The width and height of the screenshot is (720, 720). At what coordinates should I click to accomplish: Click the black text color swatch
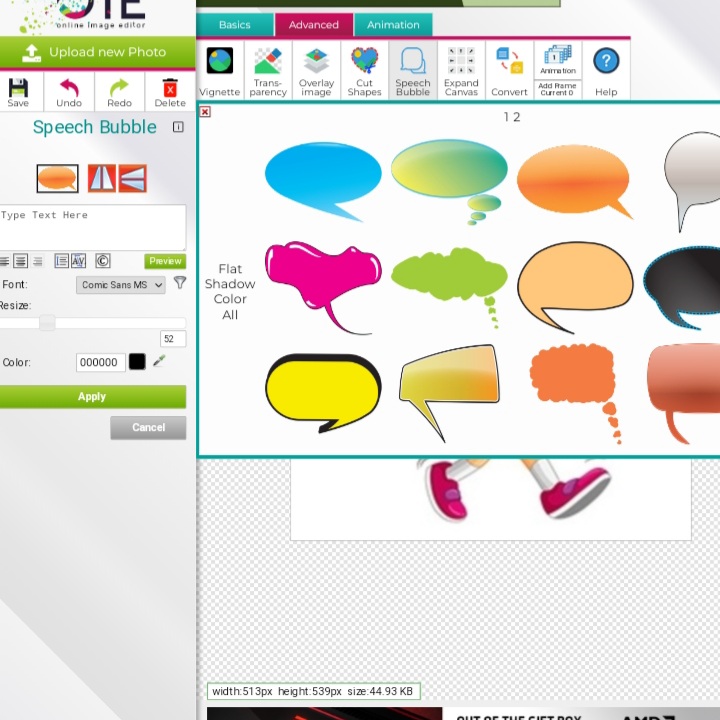click(x=137, y=362)
